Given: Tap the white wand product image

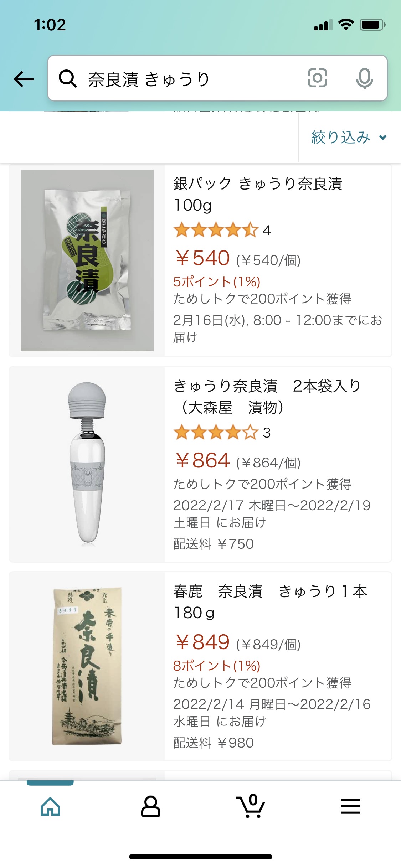Looking at the screenshot, I should (87, 464).
